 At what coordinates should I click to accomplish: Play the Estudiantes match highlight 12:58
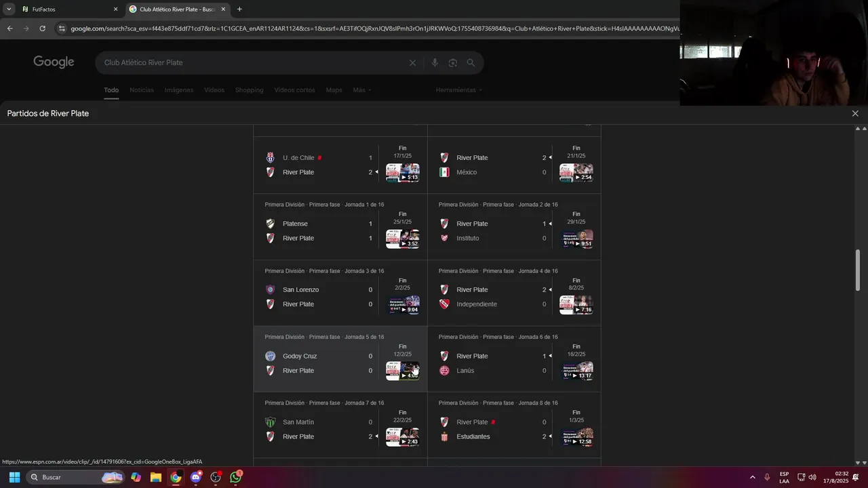tap(576, 437)
